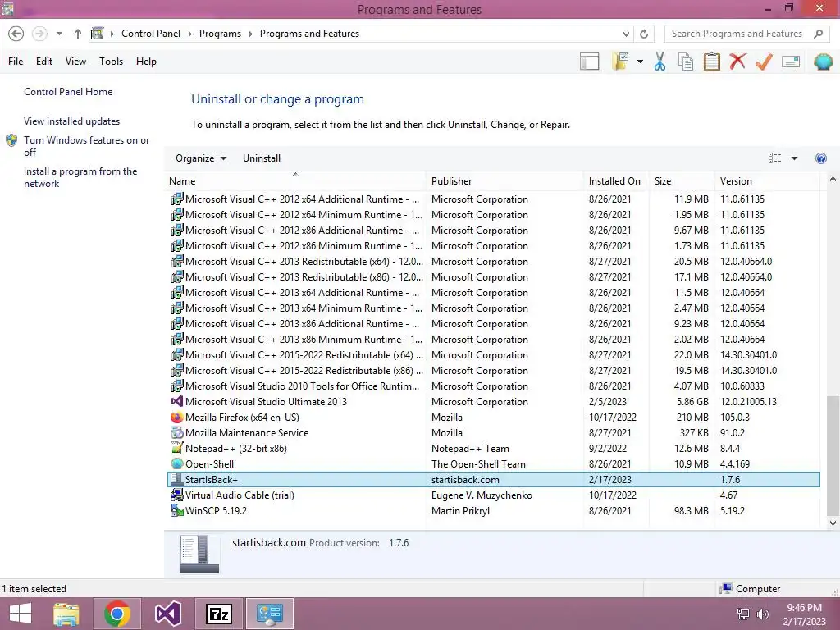Expand the address bar history dropdown
840x630 pixels.
point(626,34)
